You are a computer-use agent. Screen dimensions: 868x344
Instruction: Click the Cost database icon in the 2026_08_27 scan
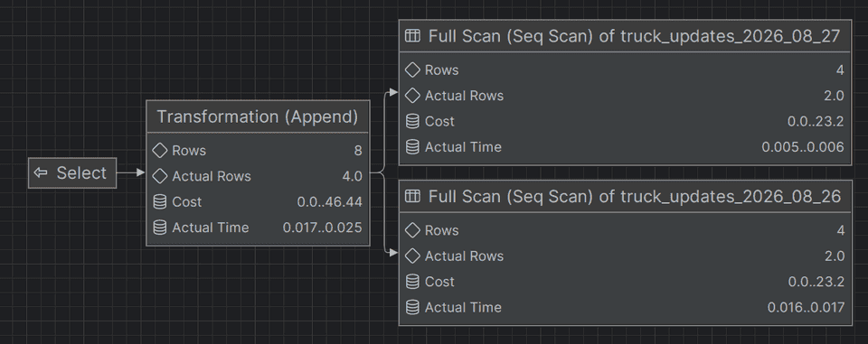412,121
